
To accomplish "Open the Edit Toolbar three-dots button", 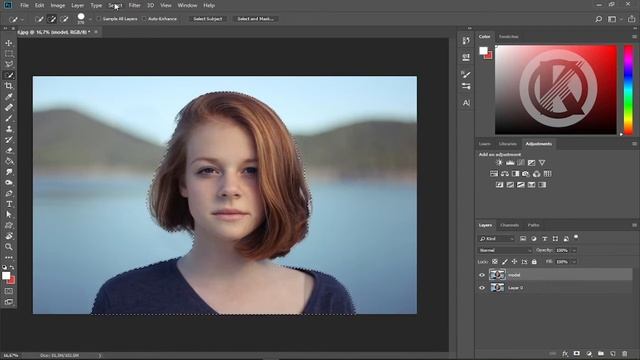I will coord(9,258).
